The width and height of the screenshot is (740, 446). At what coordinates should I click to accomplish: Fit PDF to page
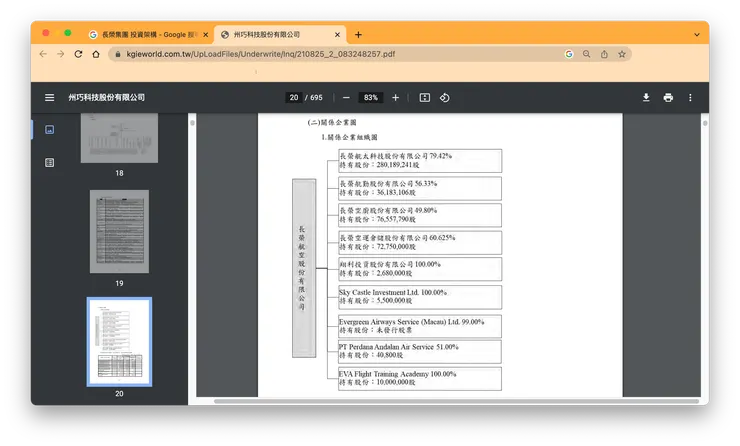(x=425, y=98)
